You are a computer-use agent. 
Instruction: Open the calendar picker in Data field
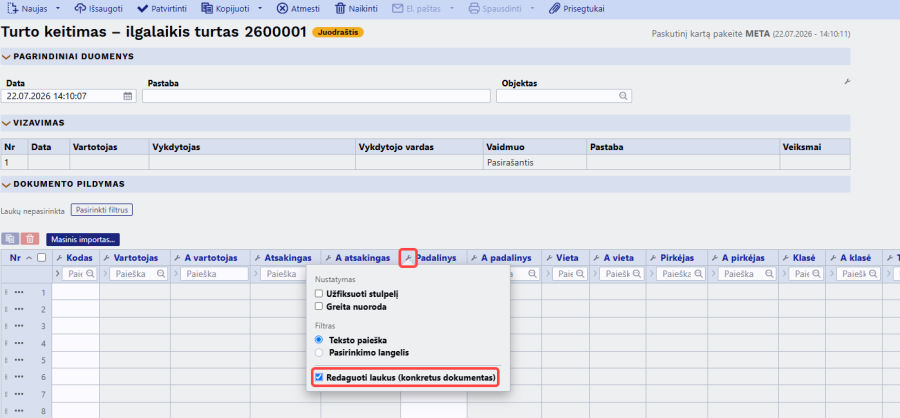coord(127,96)
